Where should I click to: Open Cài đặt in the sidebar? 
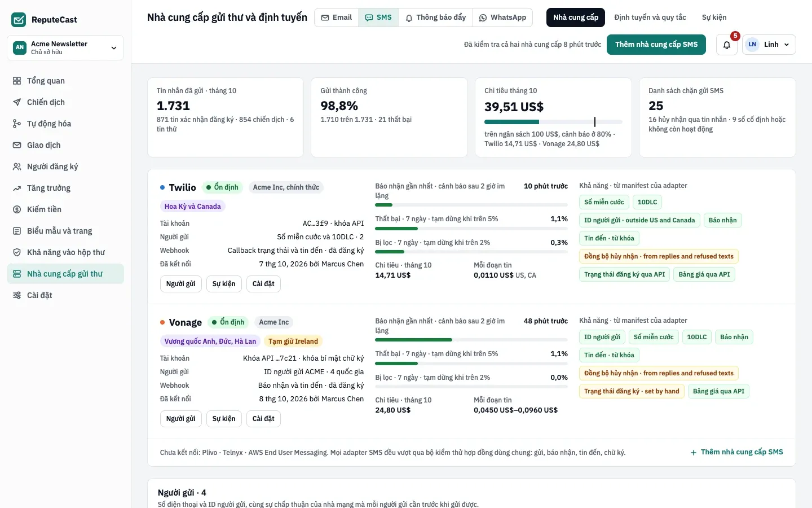point(65,295)
